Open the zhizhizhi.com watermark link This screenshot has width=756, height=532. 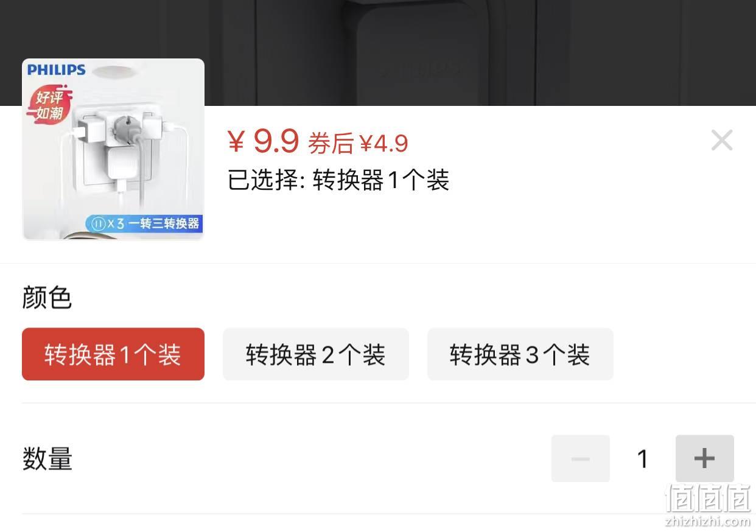708,521
